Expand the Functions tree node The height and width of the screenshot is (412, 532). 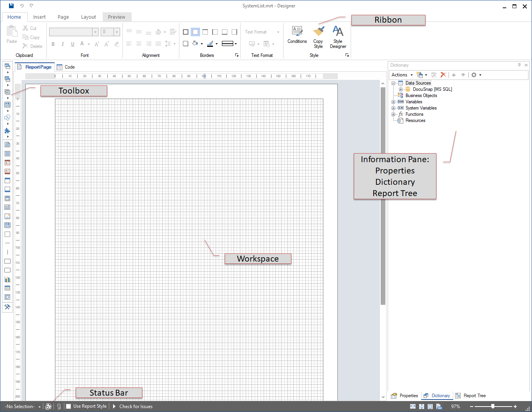click(x=393, y=114)
